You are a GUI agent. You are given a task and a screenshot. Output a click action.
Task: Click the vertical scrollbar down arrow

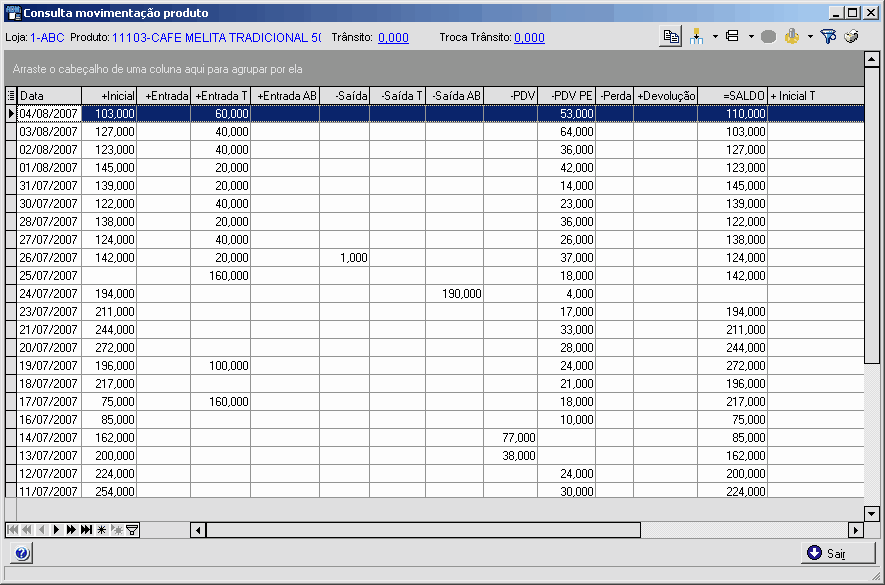pyautogui.click(x=871, y=513)
